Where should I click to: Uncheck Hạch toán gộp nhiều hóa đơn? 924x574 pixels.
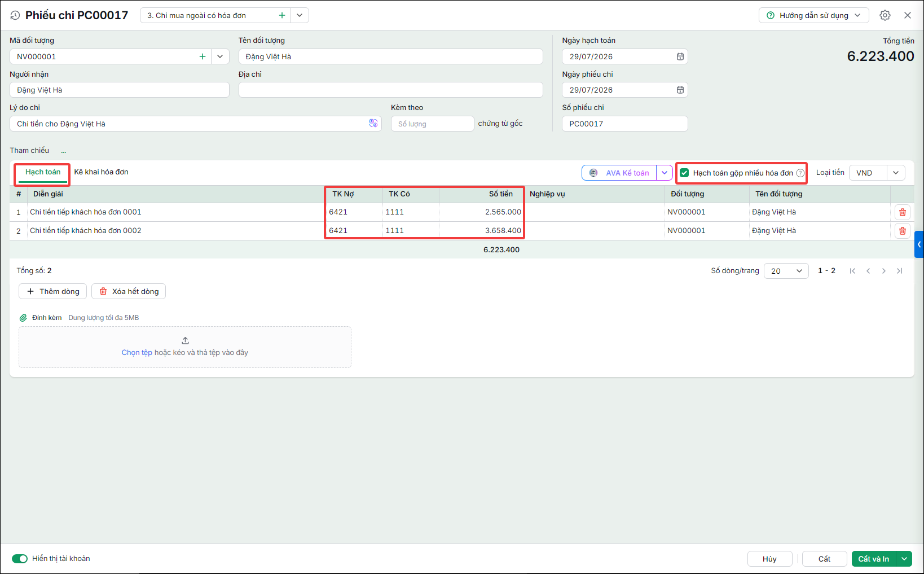click(x=684, y=173)
